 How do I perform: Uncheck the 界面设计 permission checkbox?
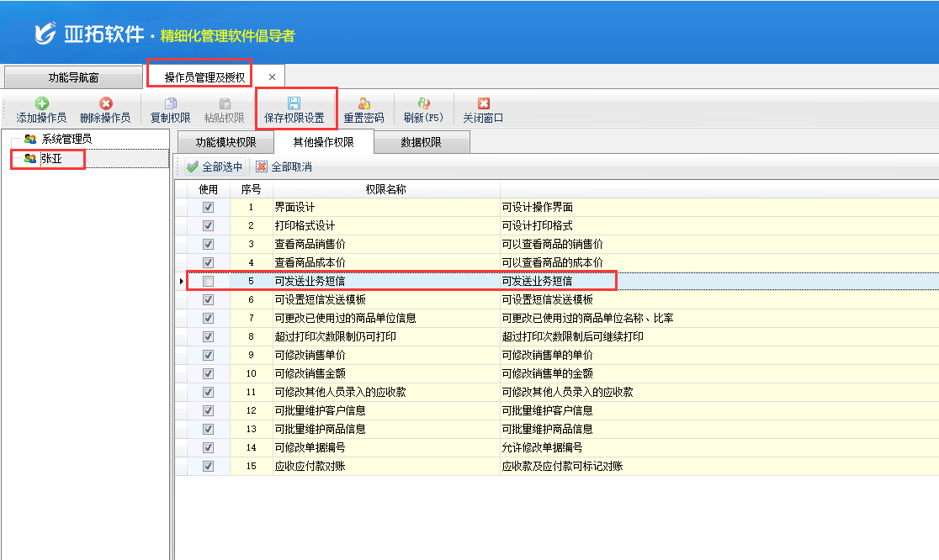208,208
